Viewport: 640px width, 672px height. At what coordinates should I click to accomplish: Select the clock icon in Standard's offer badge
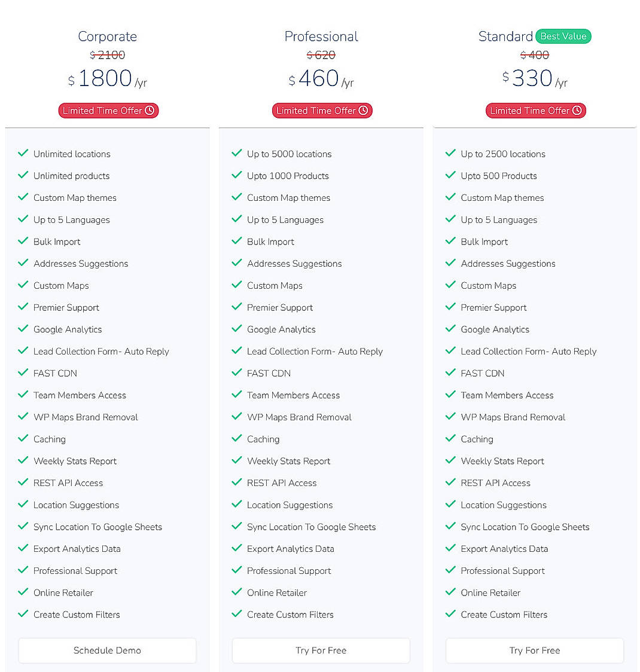click(577, 110)
